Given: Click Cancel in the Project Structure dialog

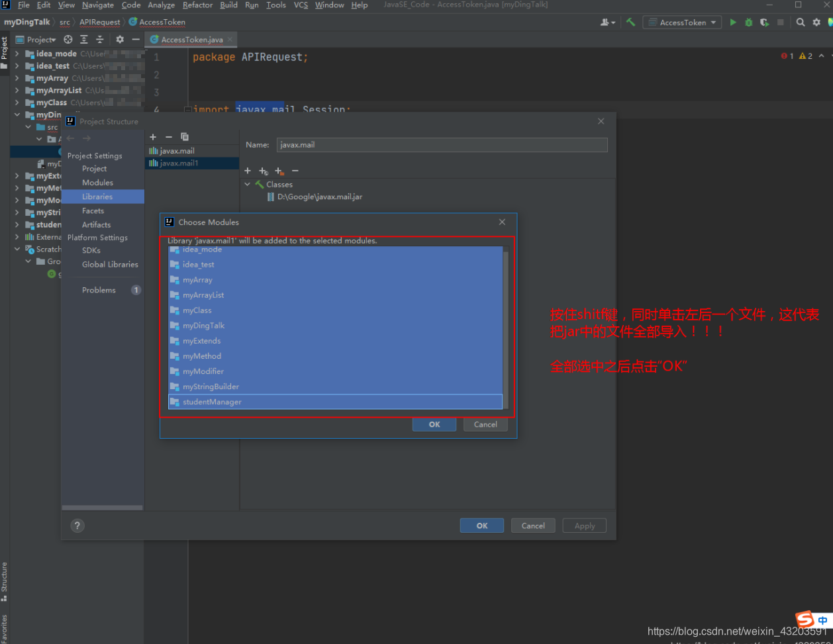Looking at the screenshot, I should coord(533,526).
